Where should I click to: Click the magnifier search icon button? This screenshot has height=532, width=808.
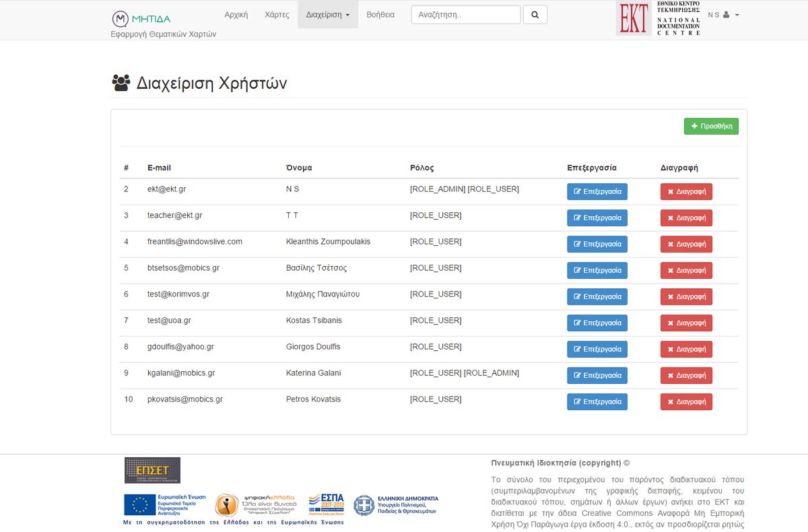(x=535, y=15)
